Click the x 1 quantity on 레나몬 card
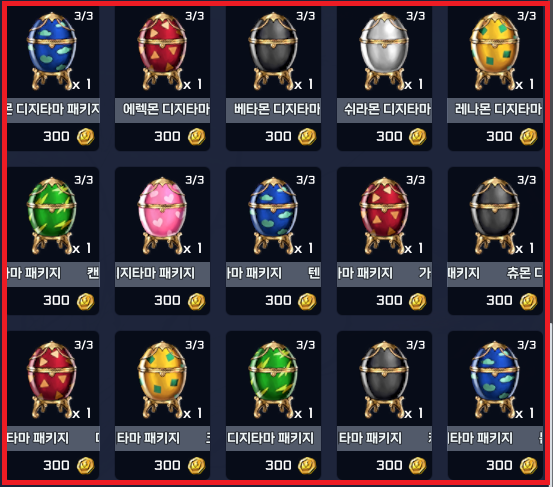This screenshot has height=487, width=553. pyautogui.click(x=525, y=84)
